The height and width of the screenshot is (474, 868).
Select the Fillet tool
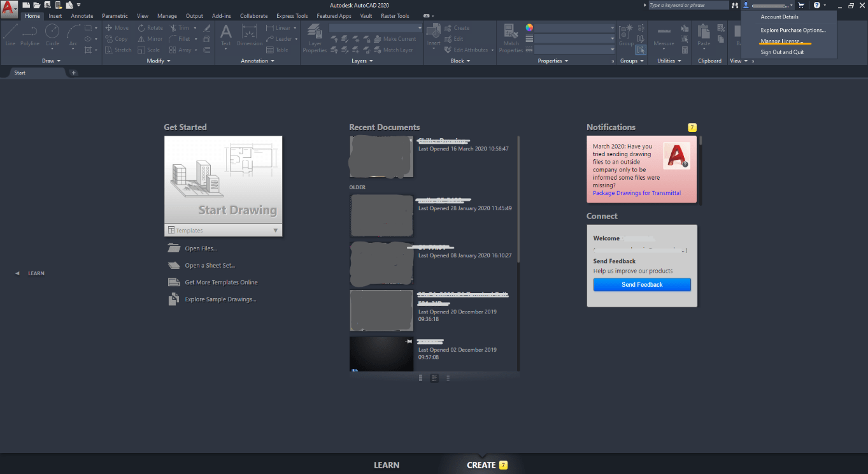(x=180, y=39)
